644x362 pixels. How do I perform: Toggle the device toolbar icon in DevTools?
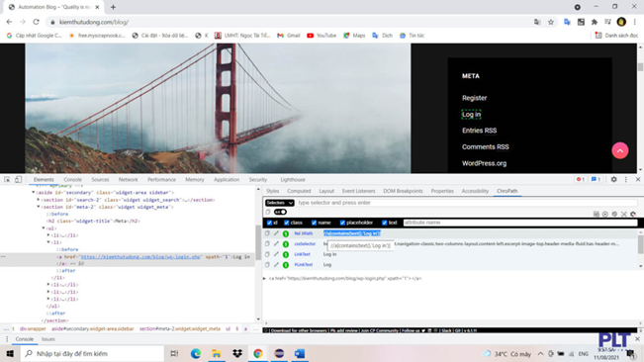19,180
